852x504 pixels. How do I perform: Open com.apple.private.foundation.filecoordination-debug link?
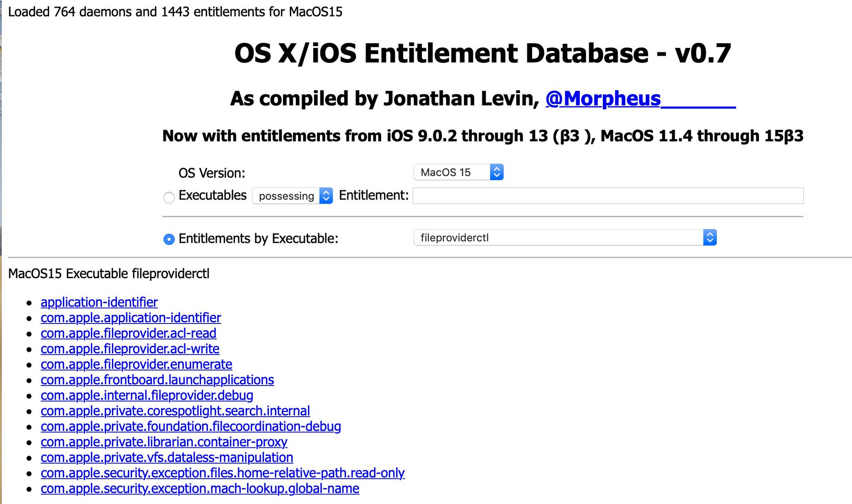point(191,426)
